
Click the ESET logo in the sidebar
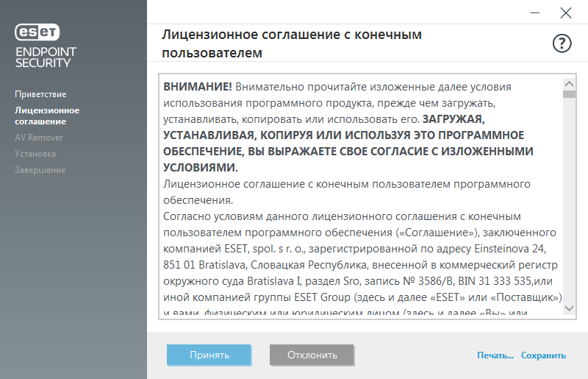pyautogui.click(x=37, y=32)
